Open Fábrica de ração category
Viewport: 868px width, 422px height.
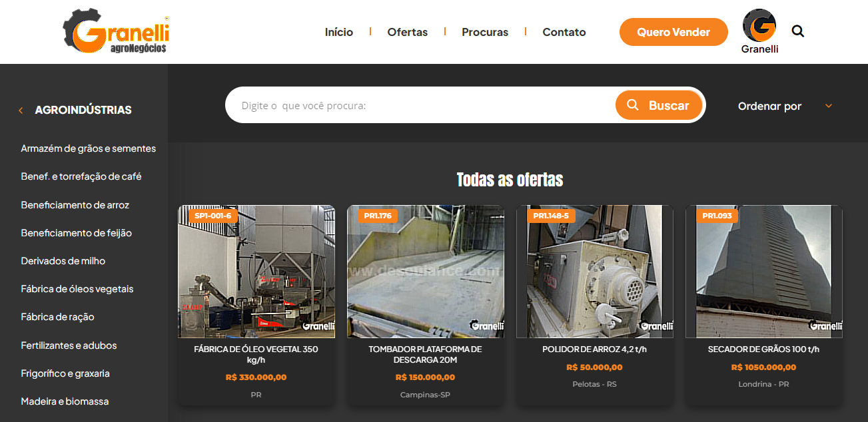coord(58,317)
